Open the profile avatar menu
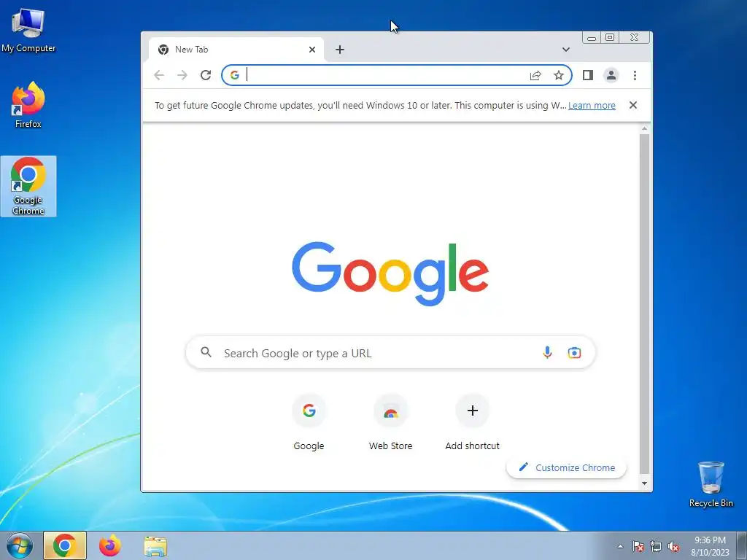The width and height of the screenshot is (747, 560). (x=611, y=75)
